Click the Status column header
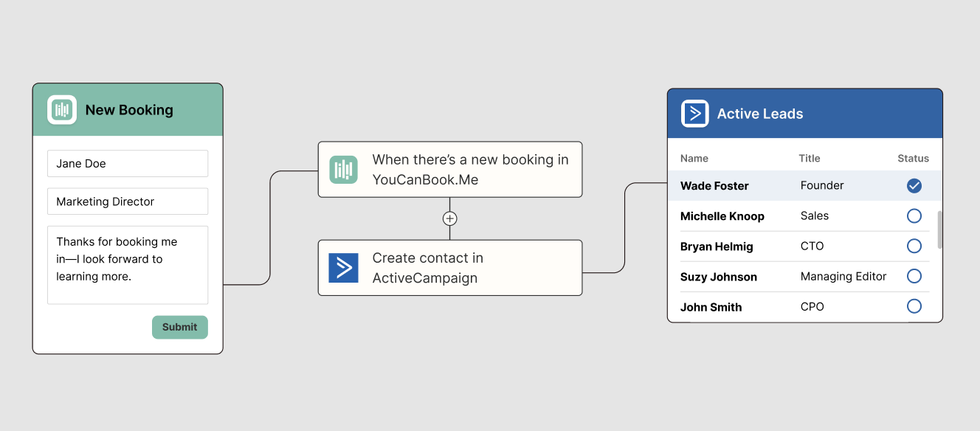This screenshot has width=980, height=431. [914, 159]
